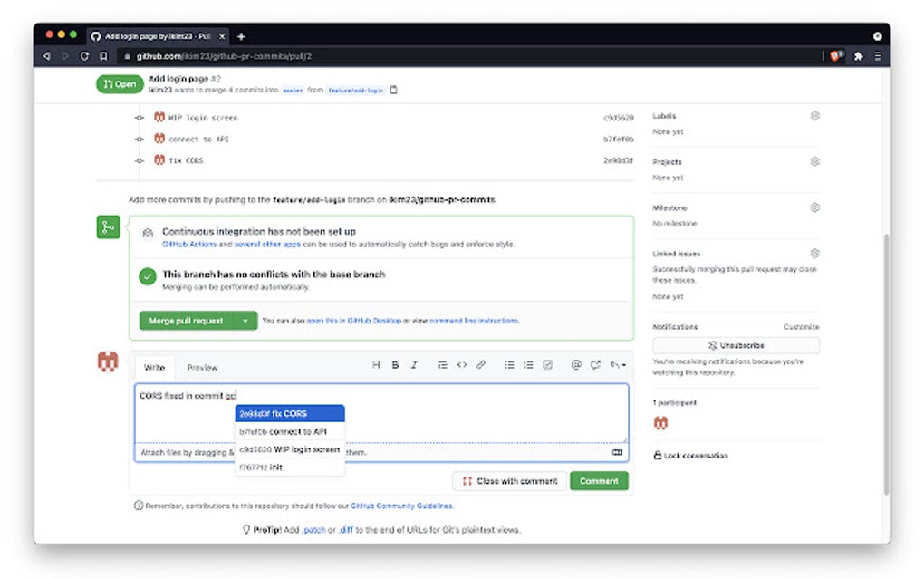Click browser forward arrow
Screen dimensions: 924x578
[65, 56]
